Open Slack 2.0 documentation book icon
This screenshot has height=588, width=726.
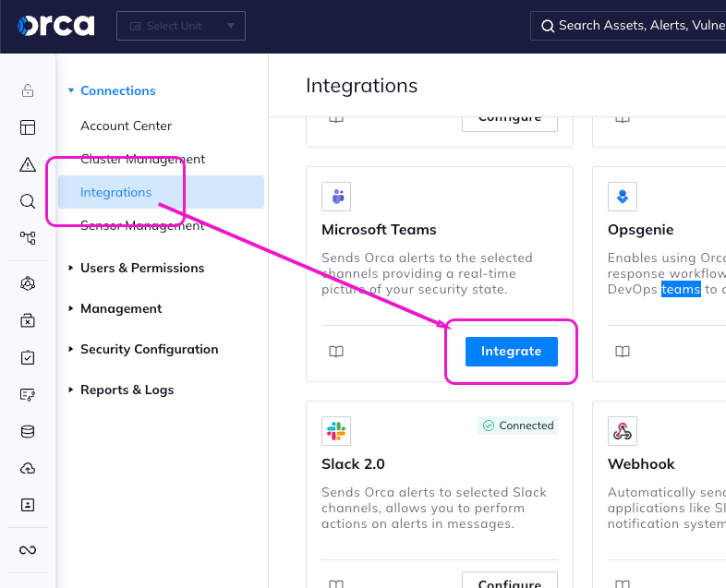[x=336, y=583]
